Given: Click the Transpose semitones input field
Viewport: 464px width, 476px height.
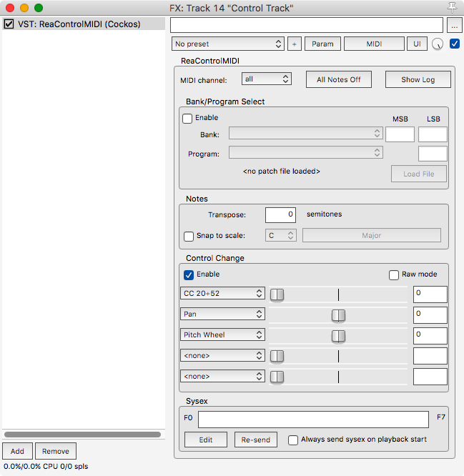Looking at the screenshot, I should pyautogui.click(x=280, y=214).
